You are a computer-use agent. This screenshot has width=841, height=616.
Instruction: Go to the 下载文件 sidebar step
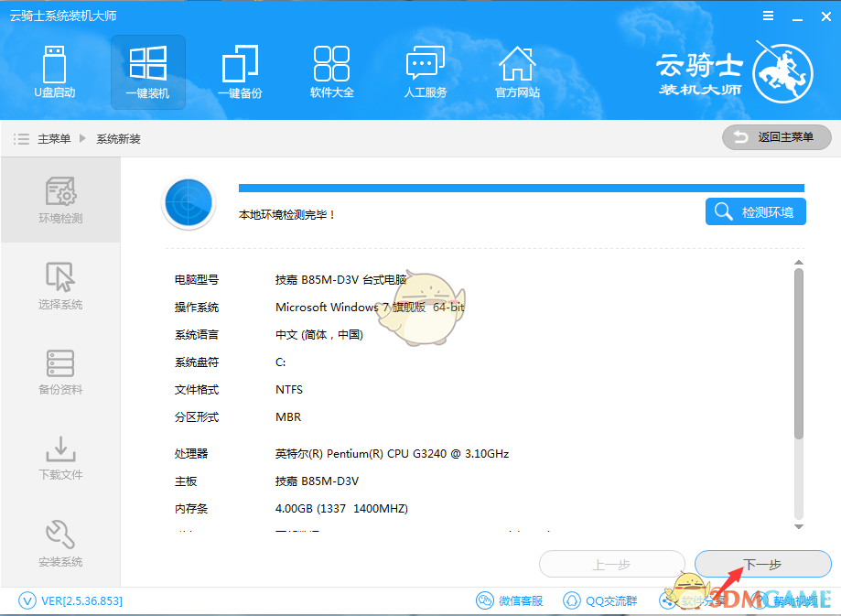(x=60, y=457)
